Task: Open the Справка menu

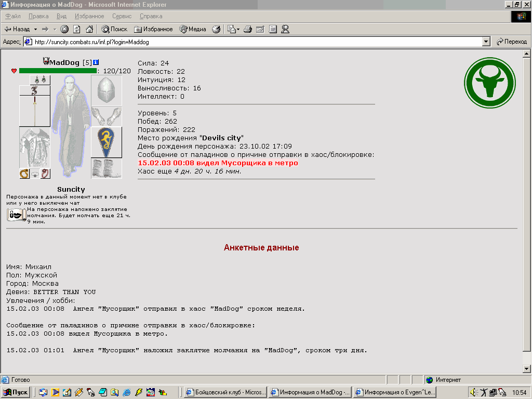Action: pos(151,16)
